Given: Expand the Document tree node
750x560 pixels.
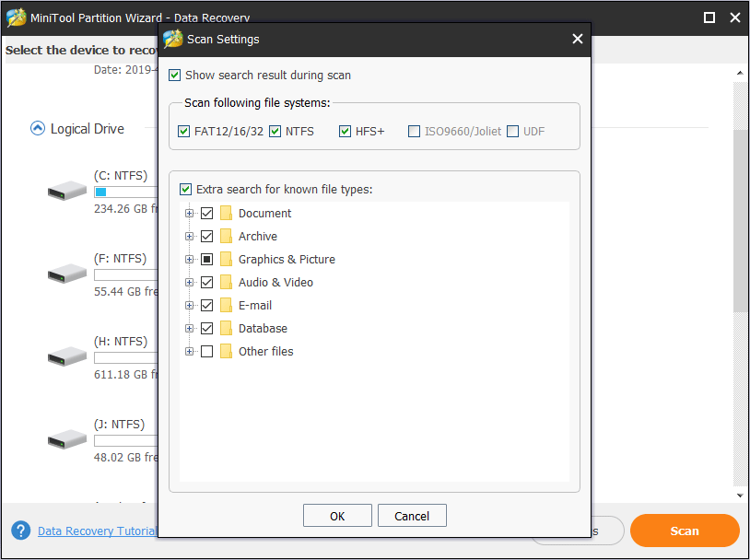Looking at the screenshot, I should click(190, 214).
